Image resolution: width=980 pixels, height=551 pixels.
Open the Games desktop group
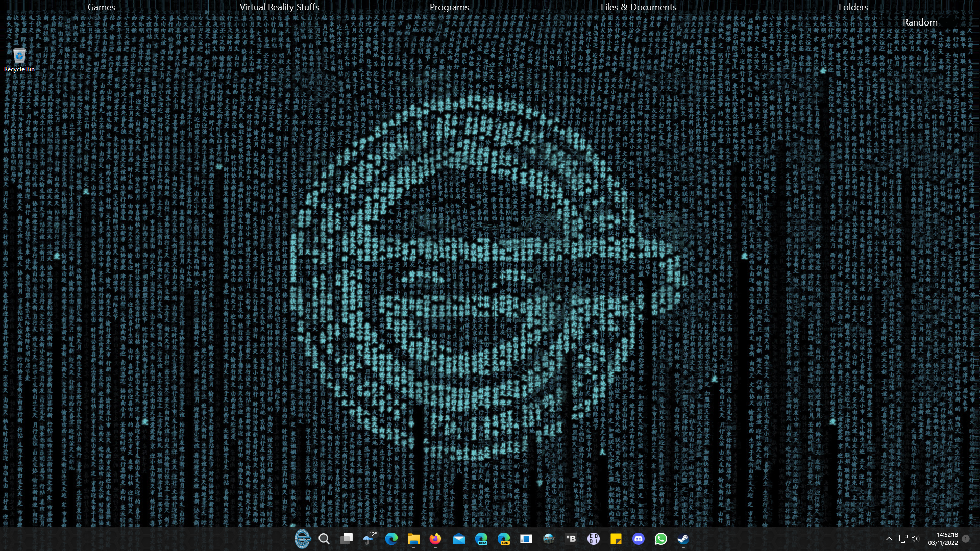101,7
